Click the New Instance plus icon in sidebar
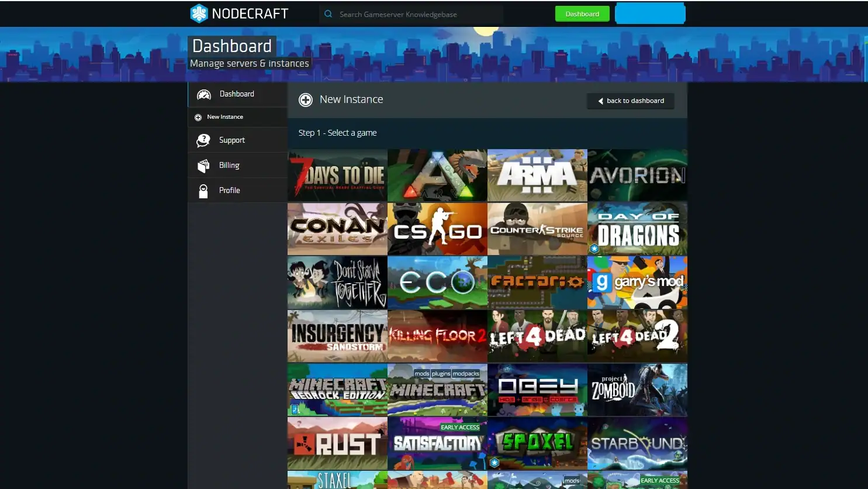This screenshot has height=489, width=868. [x=198, y=118]
